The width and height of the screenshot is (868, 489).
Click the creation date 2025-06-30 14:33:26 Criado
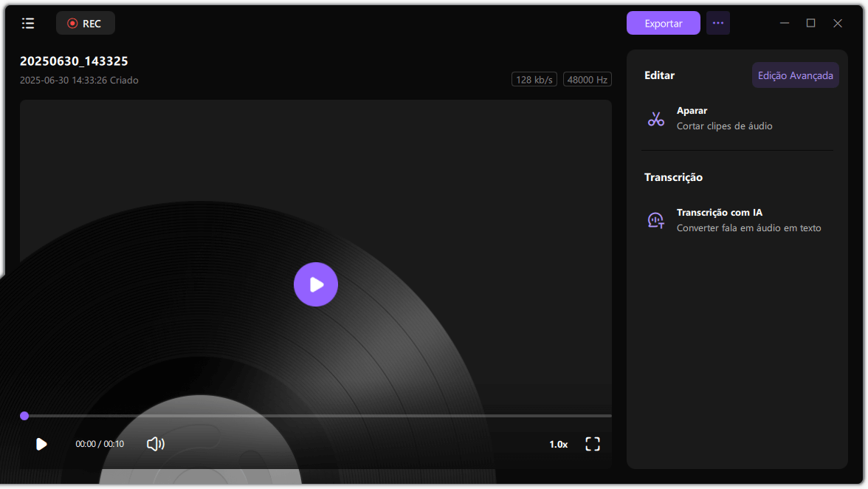[79, 81]
